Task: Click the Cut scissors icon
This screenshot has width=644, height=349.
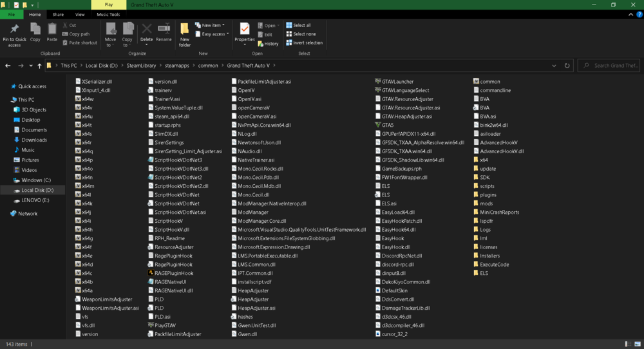Action: click(x=65, y=25)
